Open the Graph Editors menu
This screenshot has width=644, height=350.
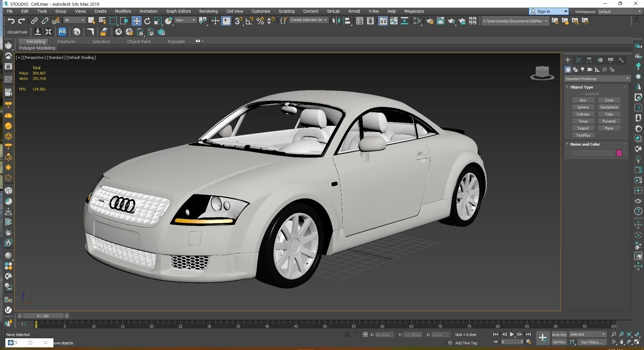[x=178, y=11]
